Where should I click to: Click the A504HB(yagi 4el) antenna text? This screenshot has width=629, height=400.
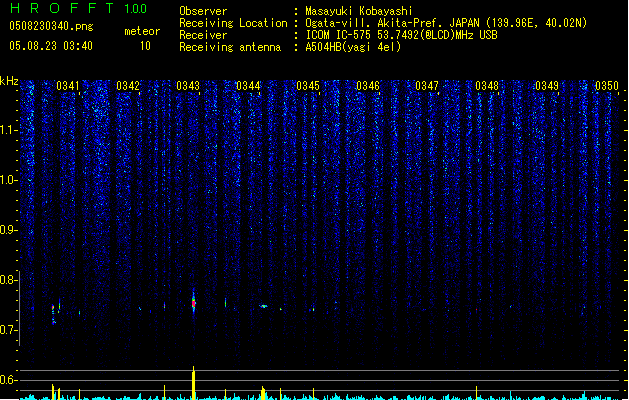(x=353, y=47)
